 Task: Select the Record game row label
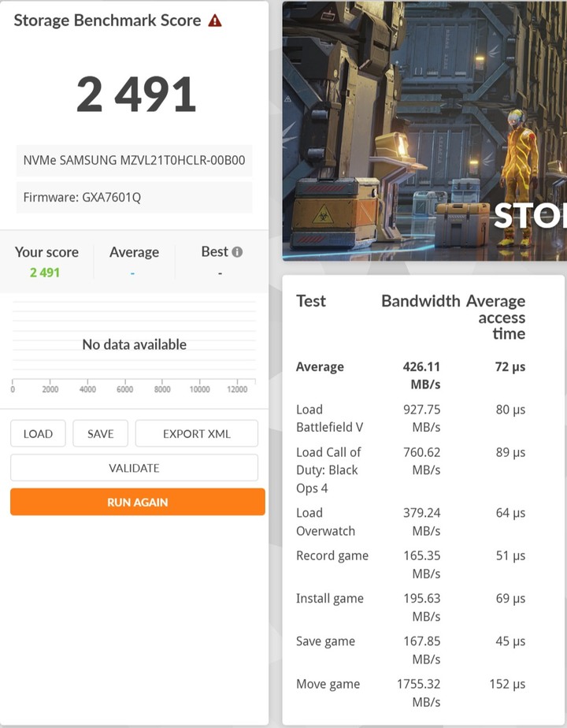coord(332,555)
